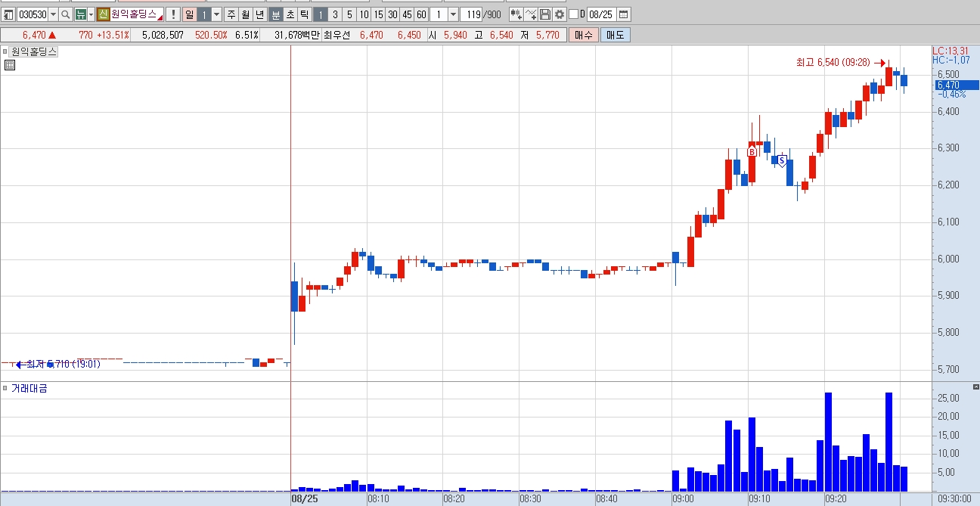The image size is (980, 506).
Task: Click the 119 candle count input field
Action: [x=471, y=14]
